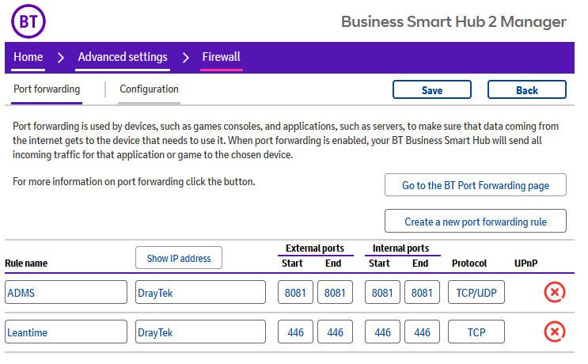Open device dropdown for ADMS rule

(x=200, y=293)
